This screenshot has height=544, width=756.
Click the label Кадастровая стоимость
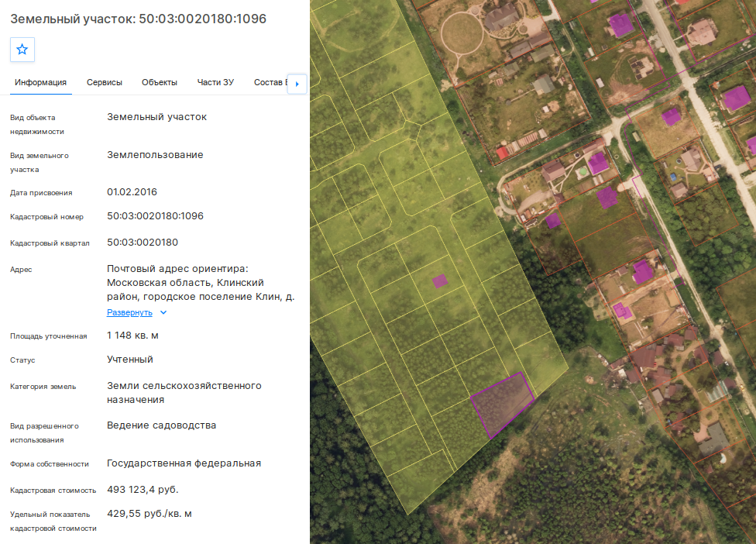click(53, 491)
